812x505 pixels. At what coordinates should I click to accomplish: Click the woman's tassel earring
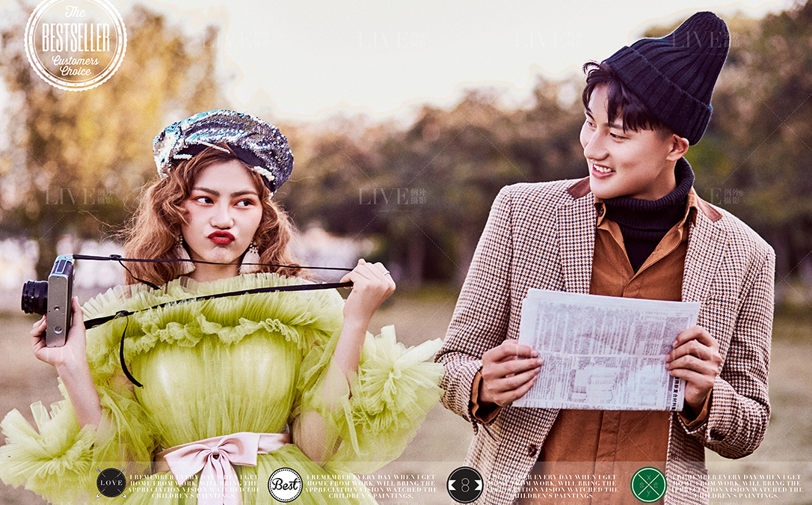click(x=252, y=257)
